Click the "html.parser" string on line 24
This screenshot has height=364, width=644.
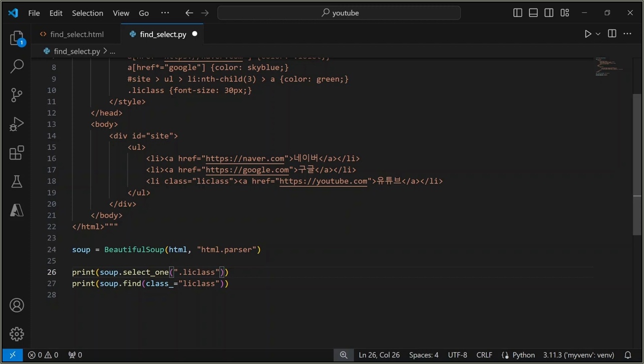(227, 249)
